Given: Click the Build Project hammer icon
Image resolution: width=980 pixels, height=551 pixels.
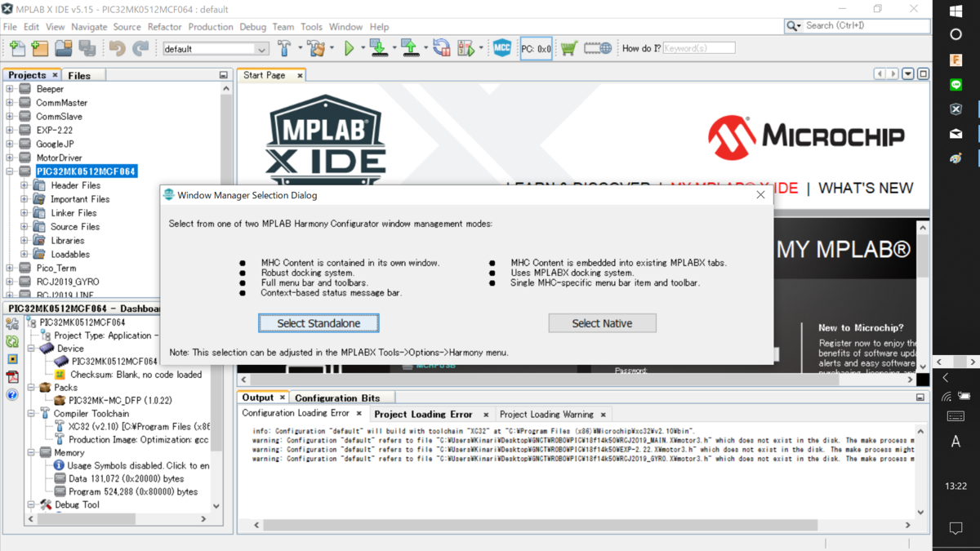Looking at the screenshot, I should [x=284, y=49].
